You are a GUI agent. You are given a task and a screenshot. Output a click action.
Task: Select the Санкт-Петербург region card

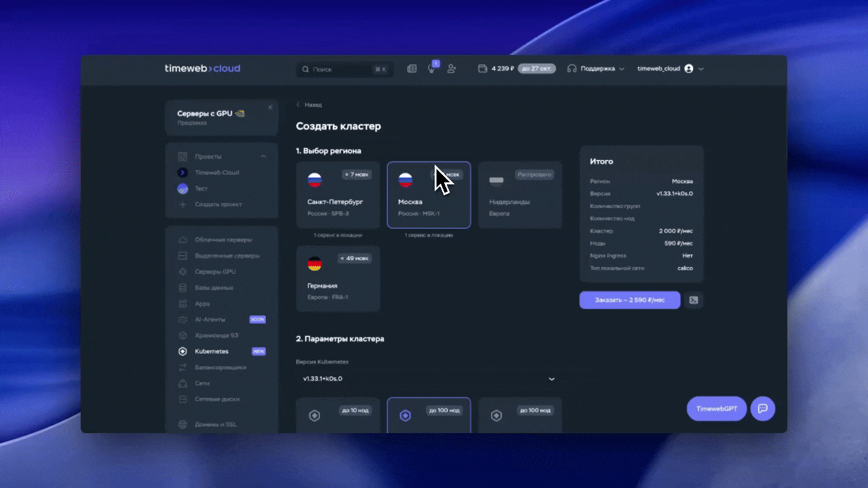click(338, 195)
